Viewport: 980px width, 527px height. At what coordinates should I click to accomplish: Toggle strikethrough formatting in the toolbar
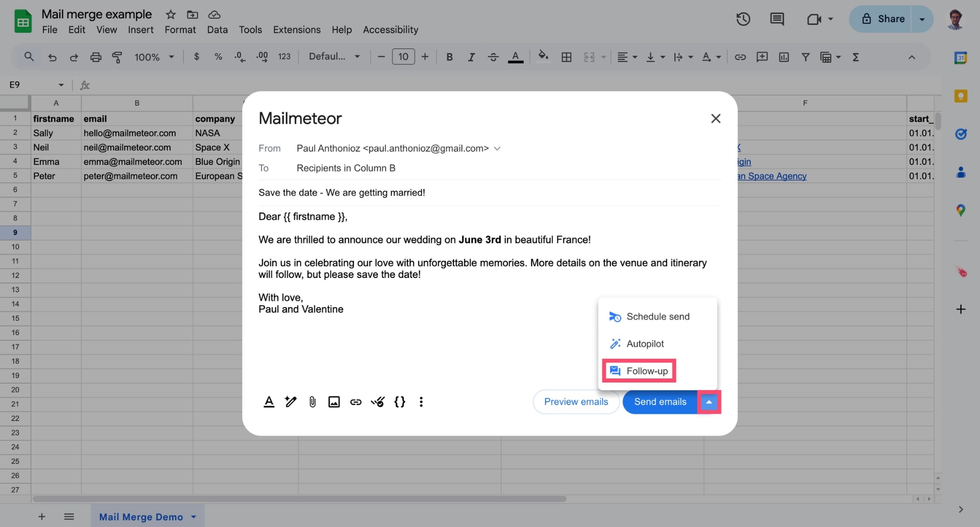pyautogui.click(x=493, y=57)
